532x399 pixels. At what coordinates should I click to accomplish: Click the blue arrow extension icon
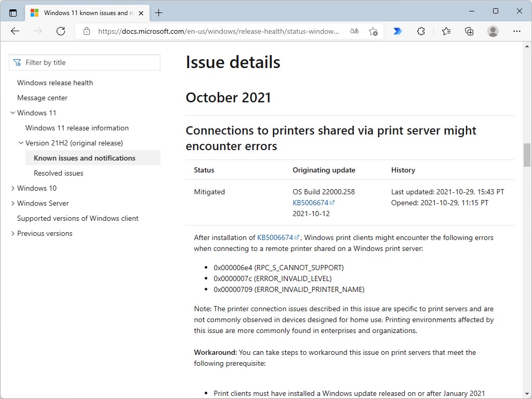(397, 31)
